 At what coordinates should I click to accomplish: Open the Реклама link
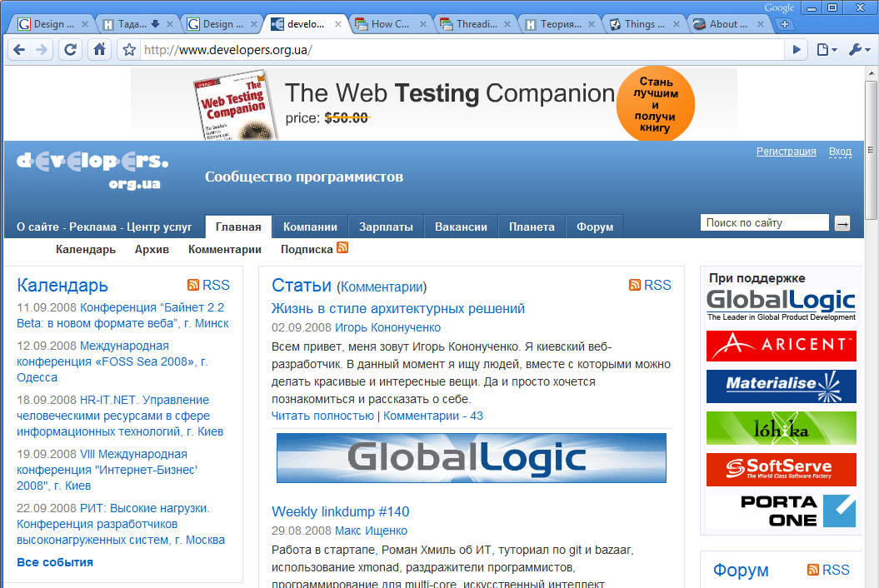[x=93, y=227]
